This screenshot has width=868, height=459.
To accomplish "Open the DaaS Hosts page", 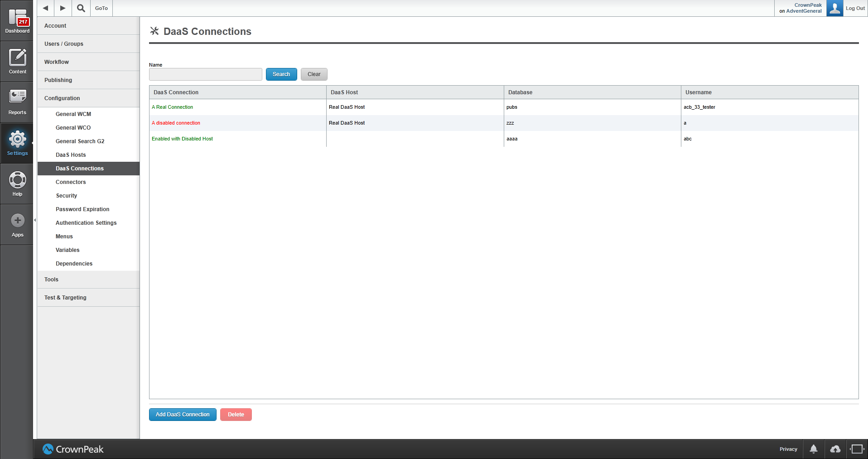I will (x=88, y=155).
